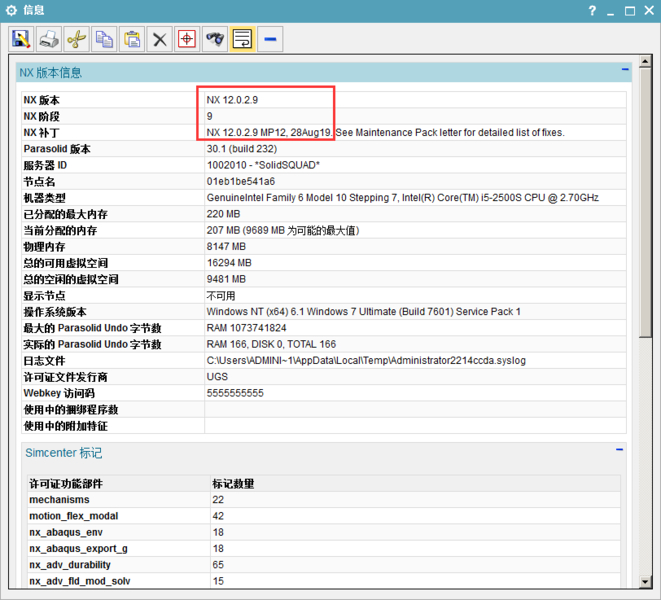661x600 pixels.
Task: Click the count 42 for motion_flex_modal
Action: pyautogui.click(x=218, y=516)
